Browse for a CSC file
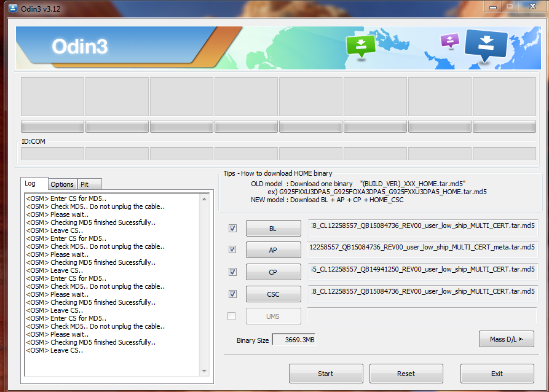 tap(273, 294)
